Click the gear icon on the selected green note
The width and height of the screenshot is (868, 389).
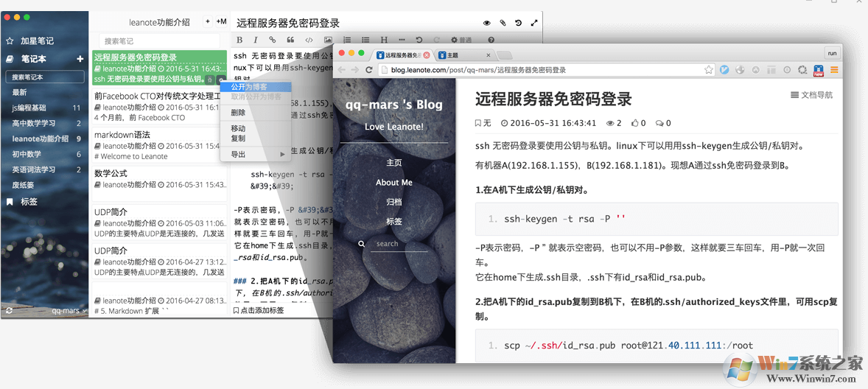click(220, 80)
